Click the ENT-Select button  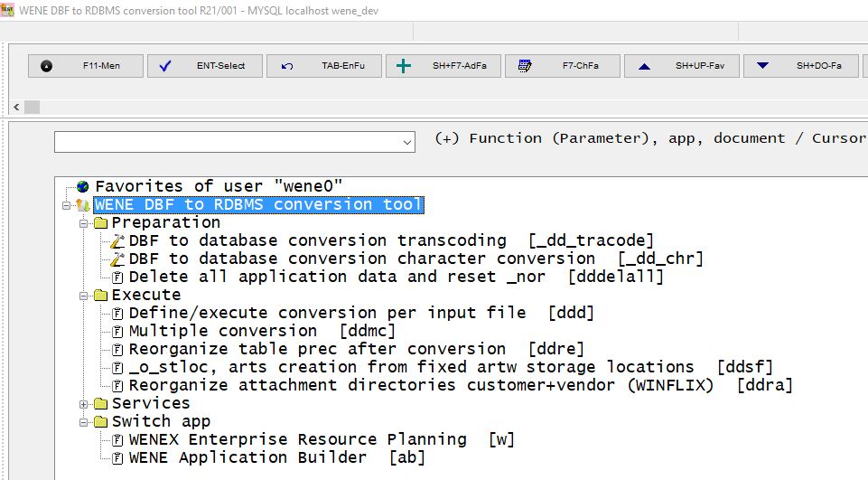tap(205, 66)
